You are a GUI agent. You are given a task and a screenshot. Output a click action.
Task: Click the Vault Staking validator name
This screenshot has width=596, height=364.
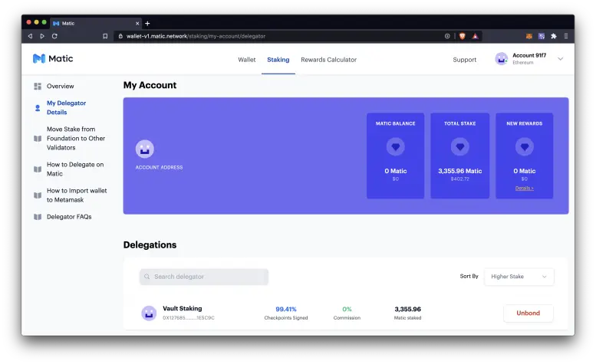pos(183,309)
